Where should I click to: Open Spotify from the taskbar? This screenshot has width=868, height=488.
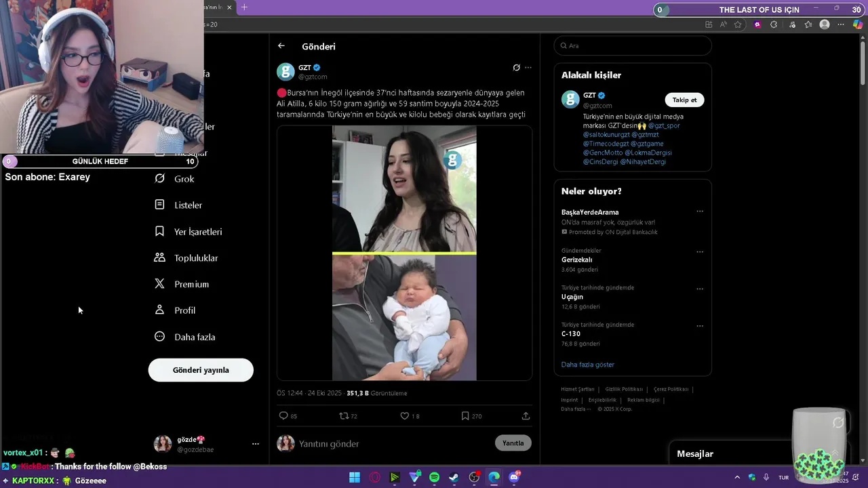coord(434,477)
